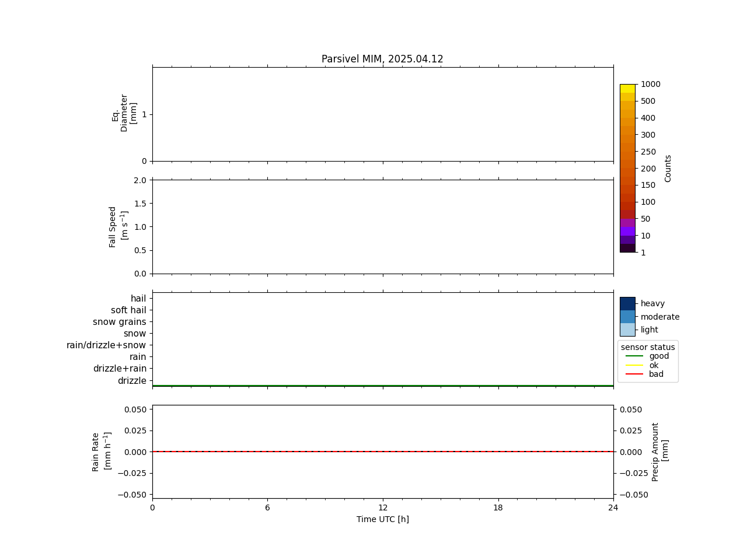This screenshot has height=560, width=747.
Task: Click the hail label on precipitation type axis
Action: coord(138,299)
